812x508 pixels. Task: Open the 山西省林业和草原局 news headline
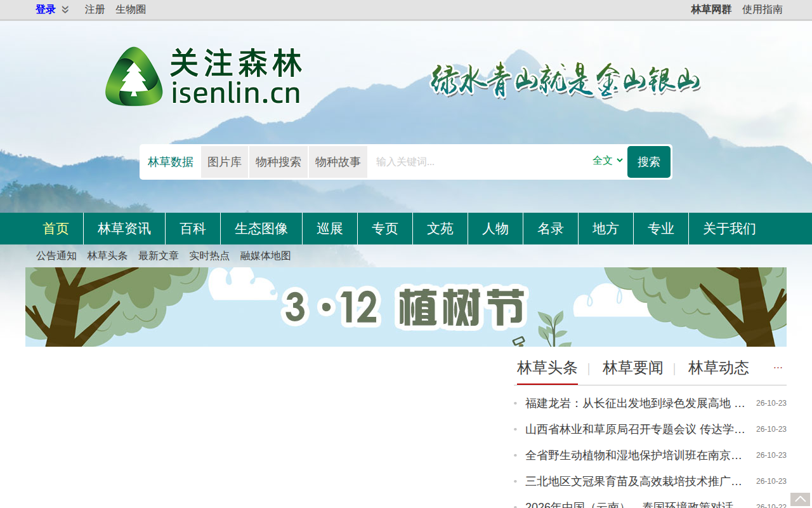click(x=636, y=429)
